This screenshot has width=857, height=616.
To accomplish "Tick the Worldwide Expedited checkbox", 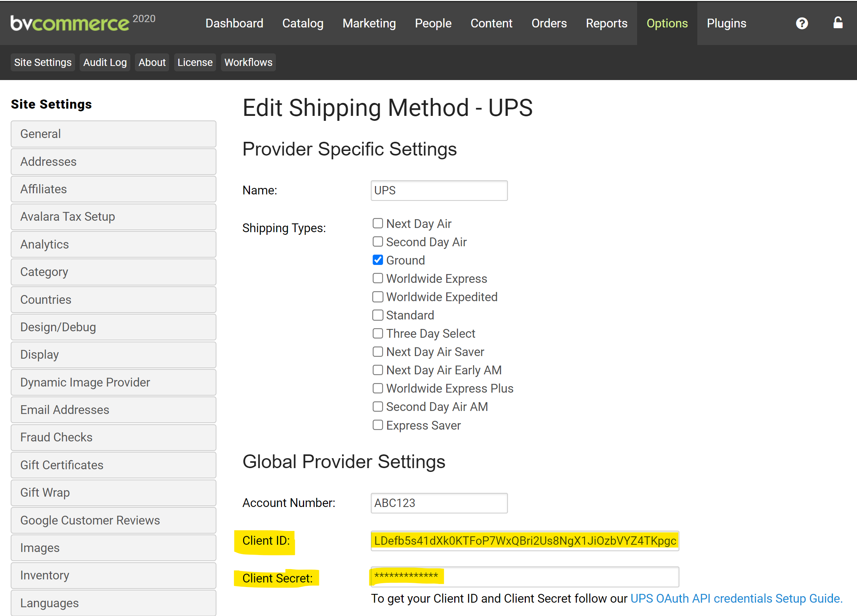I will coord(378,297).
